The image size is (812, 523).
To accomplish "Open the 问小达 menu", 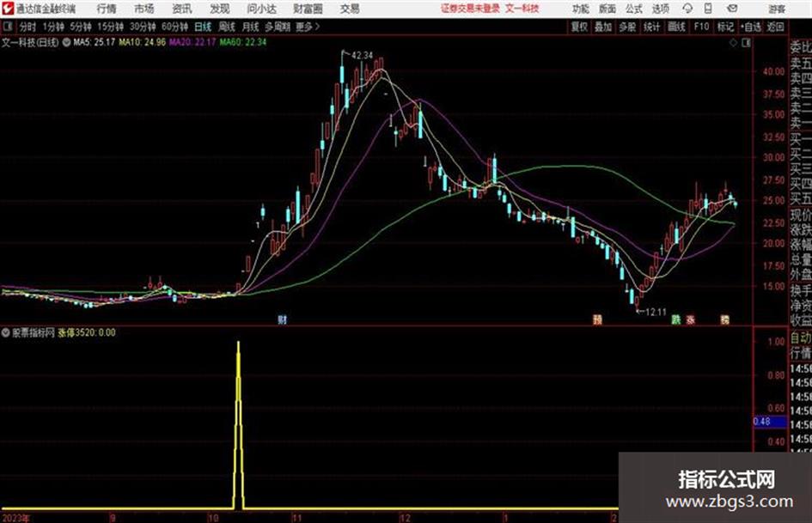I will pos(261,9).
